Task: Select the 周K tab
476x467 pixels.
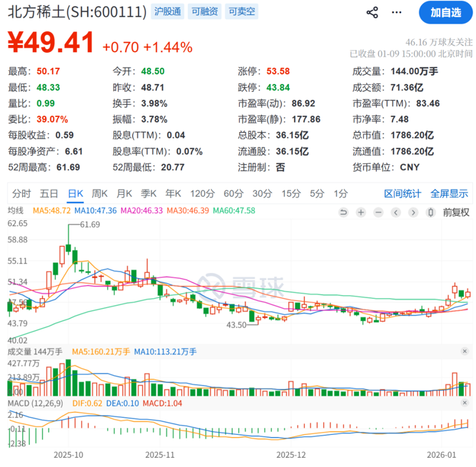Action: (99, 193)
